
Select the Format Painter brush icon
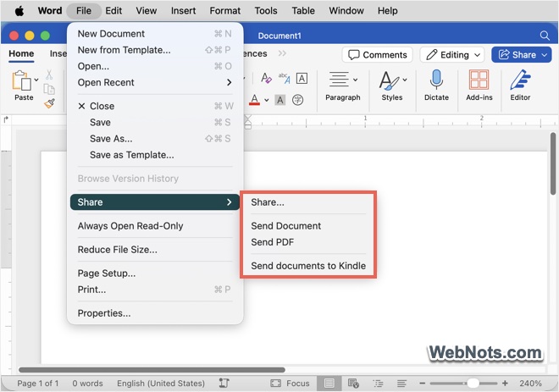coord(49,103)
